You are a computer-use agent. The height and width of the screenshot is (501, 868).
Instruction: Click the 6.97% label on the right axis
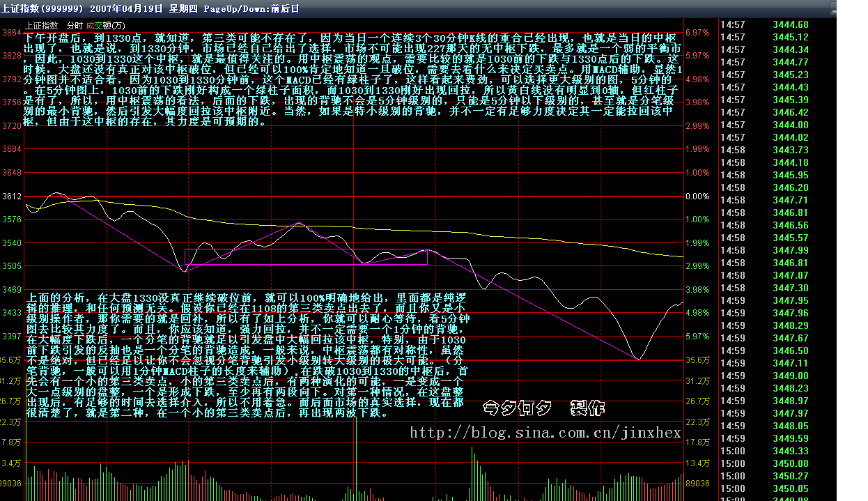click(697, 33)
